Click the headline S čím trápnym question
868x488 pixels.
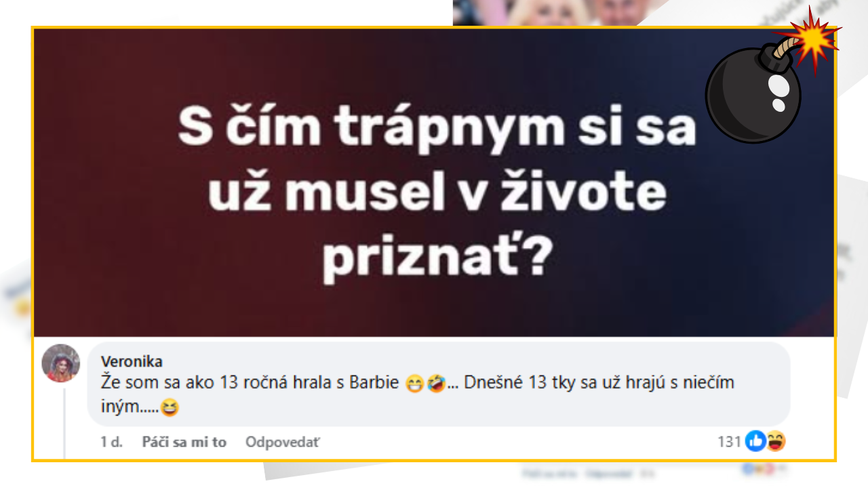click(437, 194)
